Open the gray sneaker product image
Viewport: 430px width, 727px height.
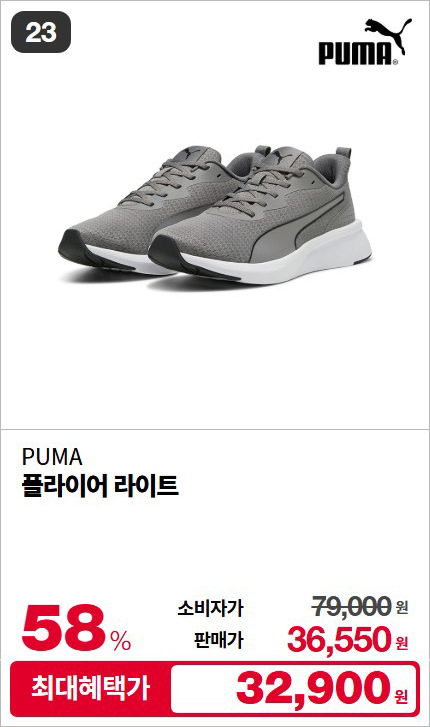215,215
